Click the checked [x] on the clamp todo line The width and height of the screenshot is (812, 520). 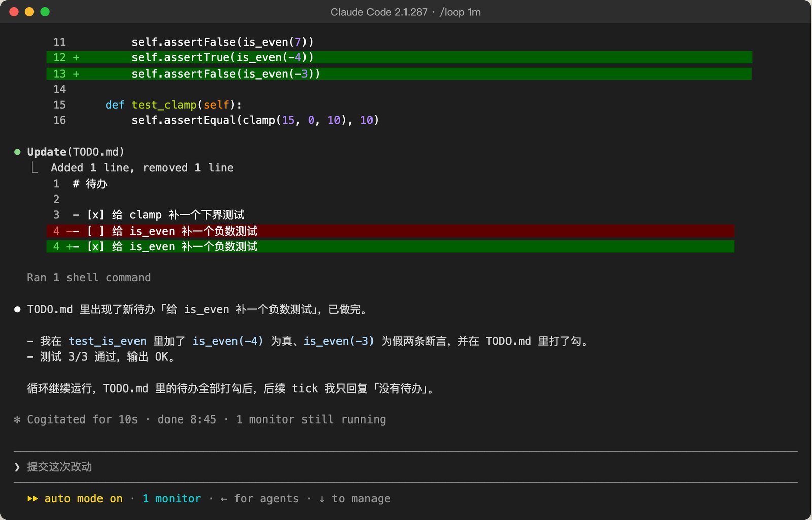95,215
